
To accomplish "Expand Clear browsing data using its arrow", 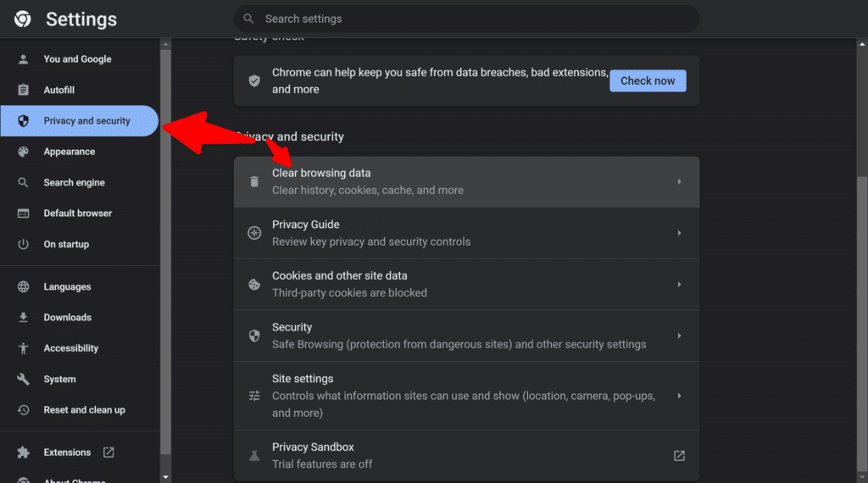I will pyautogui.click(x=679, y=181).
